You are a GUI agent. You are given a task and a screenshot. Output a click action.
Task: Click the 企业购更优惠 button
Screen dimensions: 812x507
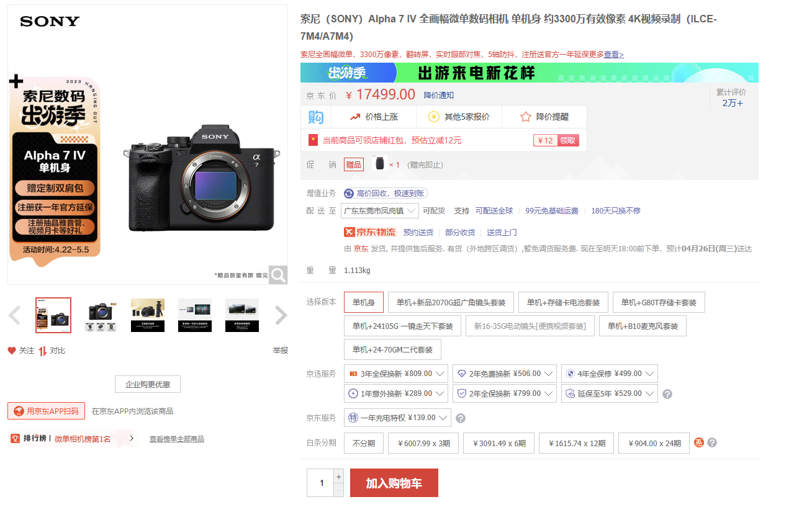148,384
